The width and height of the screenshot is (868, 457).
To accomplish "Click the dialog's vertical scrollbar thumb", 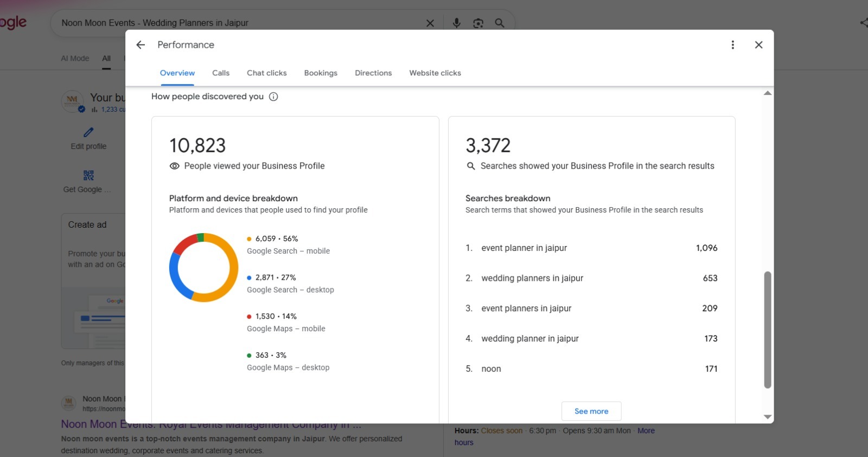I will [768, 330].
